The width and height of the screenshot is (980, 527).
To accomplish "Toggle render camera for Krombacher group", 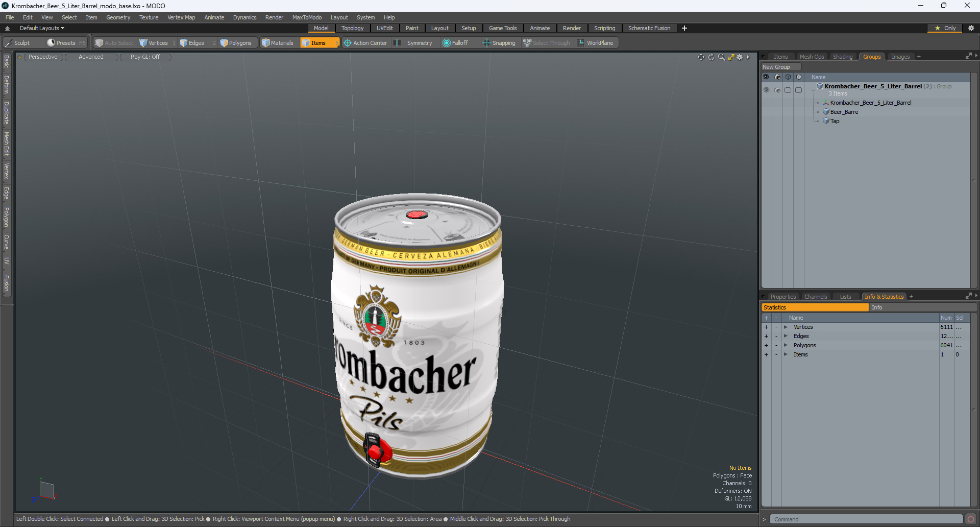I will (777, 90).
